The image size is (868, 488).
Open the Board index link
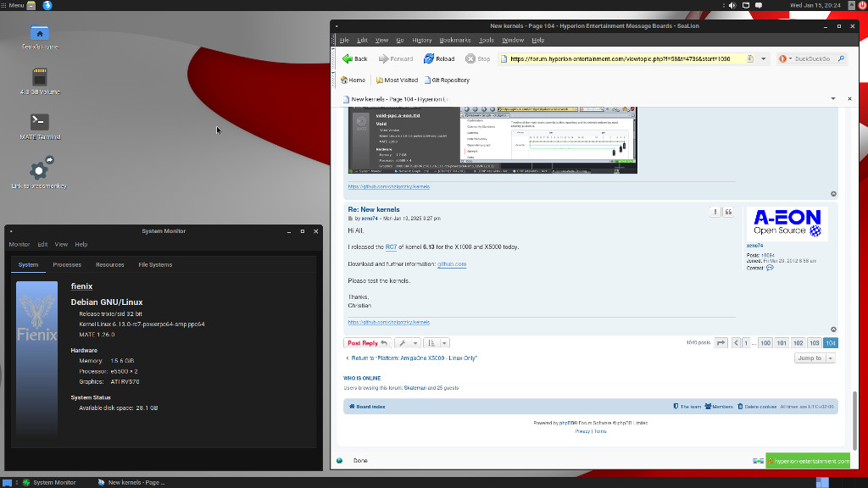pyautogui.click(x=367, y=407)
